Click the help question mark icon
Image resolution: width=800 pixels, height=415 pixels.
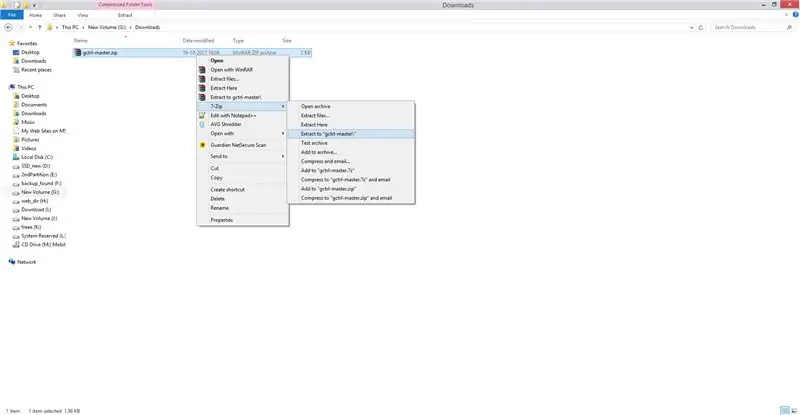(795, 15)
